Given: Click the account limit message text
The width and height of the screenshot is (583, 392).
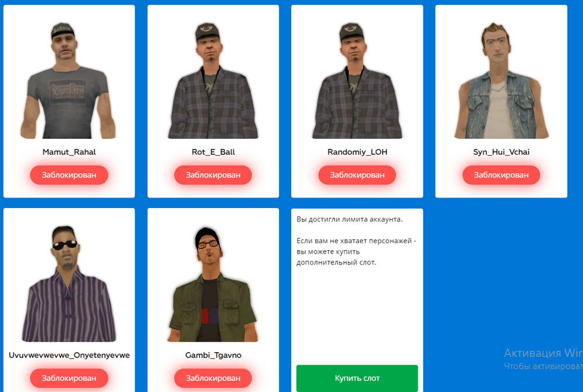Looking at the screenshot, I should [349, 219].
